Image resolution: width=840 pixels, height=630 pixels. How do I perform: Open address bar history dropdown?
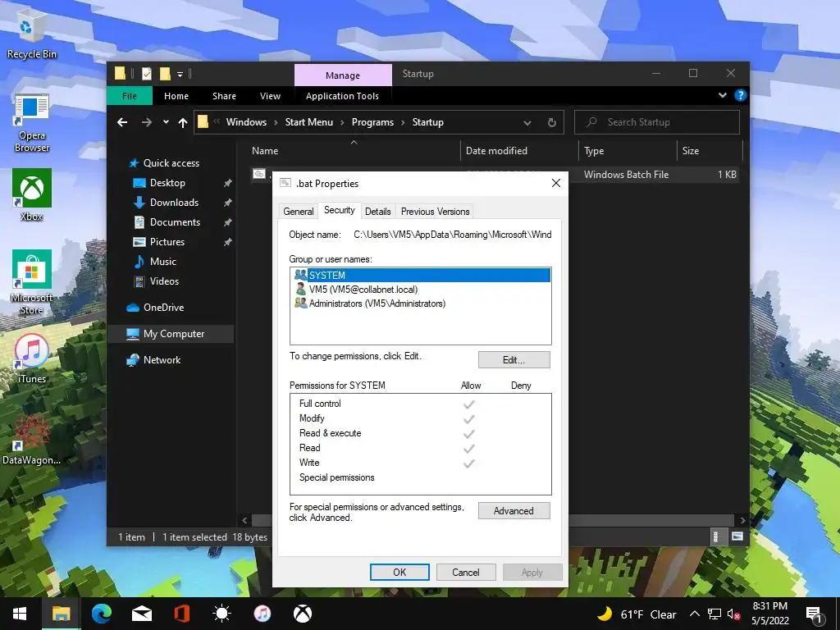pyautogui.click(x=527, y=123)
